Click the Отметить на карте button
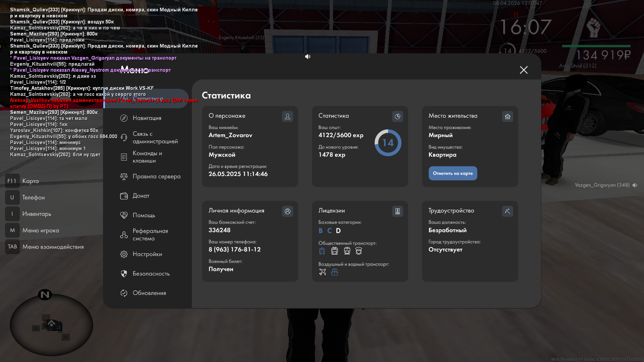The width and height of the screenshot is (644, 362). pyautogui.click(x=453, y=173)
